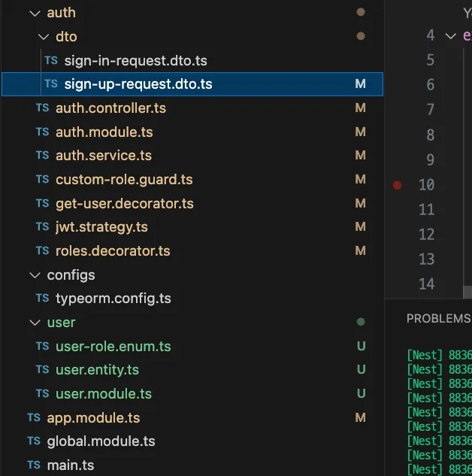Click the TS icon beside auth.controller.ts

click(x=42, y=108)
